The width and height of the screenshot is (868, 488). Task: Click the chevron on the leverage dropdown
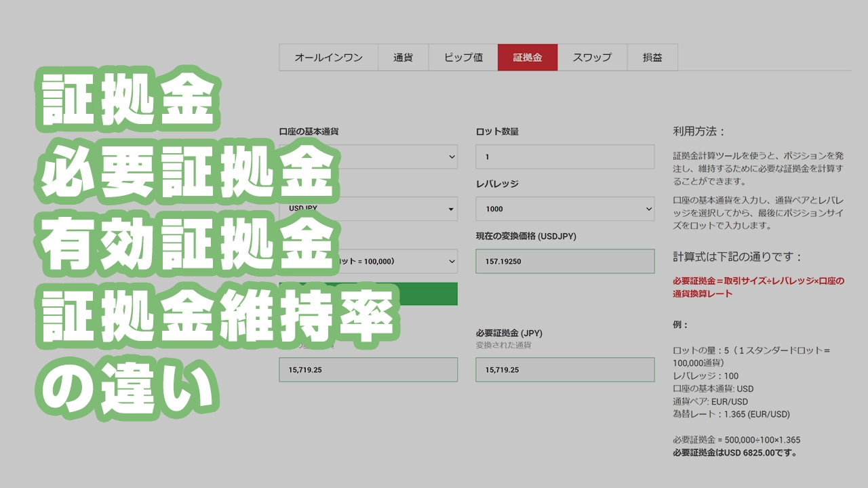click(x=650, y=209)
